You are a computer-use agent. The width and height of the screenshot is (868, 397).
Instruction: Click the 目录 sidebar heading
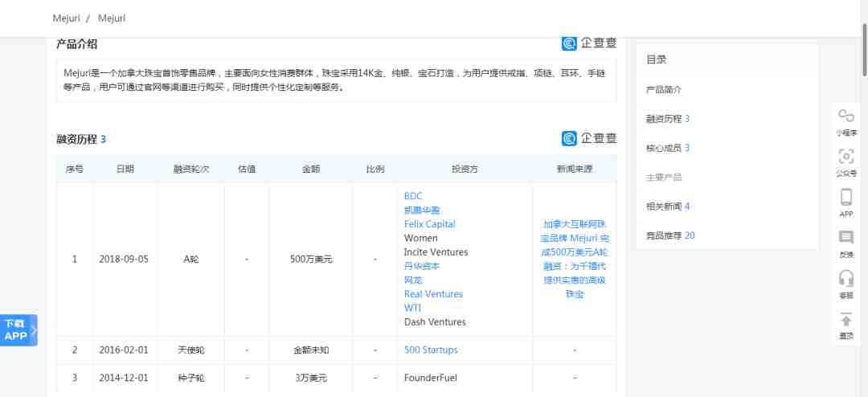tap(656, 59)
